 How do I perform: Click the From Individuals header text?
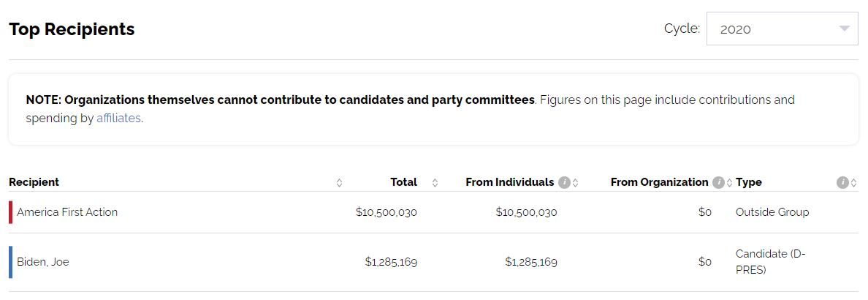[x=510, y=182]
